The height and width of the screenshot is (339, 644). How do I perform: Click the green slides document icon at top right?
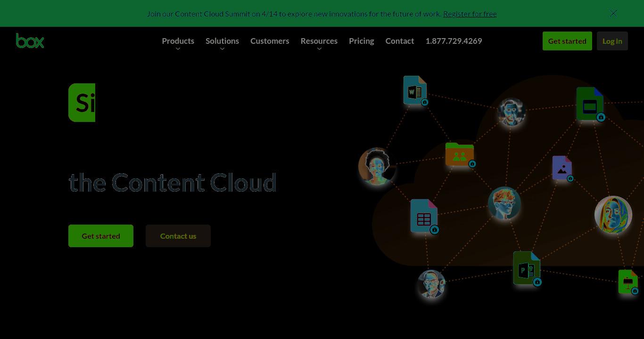pos(590,104)
